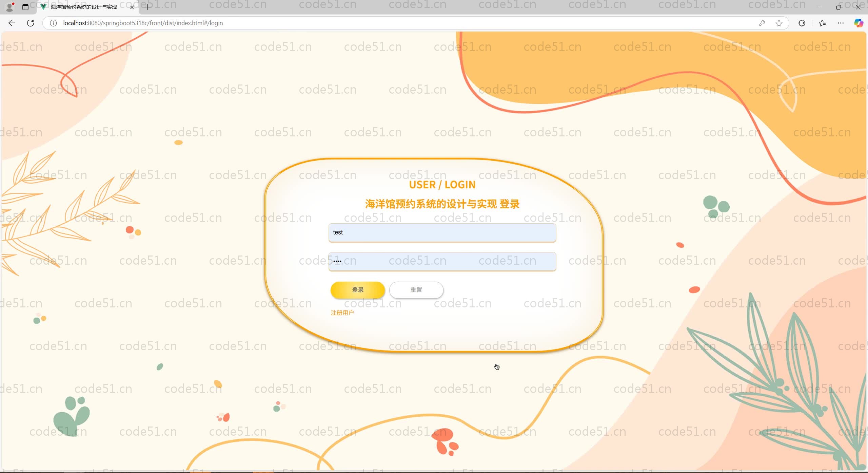This screenshot has width=868, height=473.
Task: Launch Copilot sidebar icon
Action: [858, 23]
